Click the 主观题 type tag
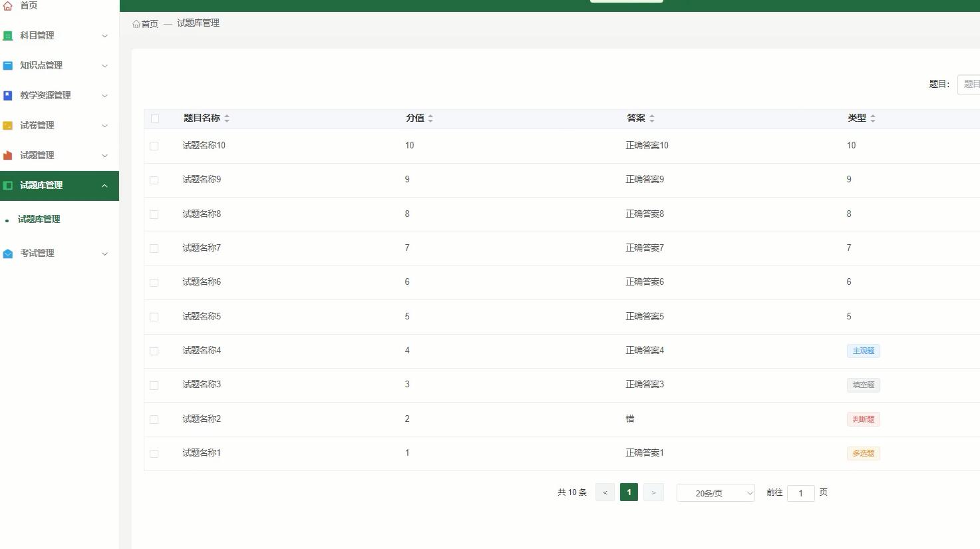Screen dimensions: 980x549 pyautogui.click(x=864, y=351)
